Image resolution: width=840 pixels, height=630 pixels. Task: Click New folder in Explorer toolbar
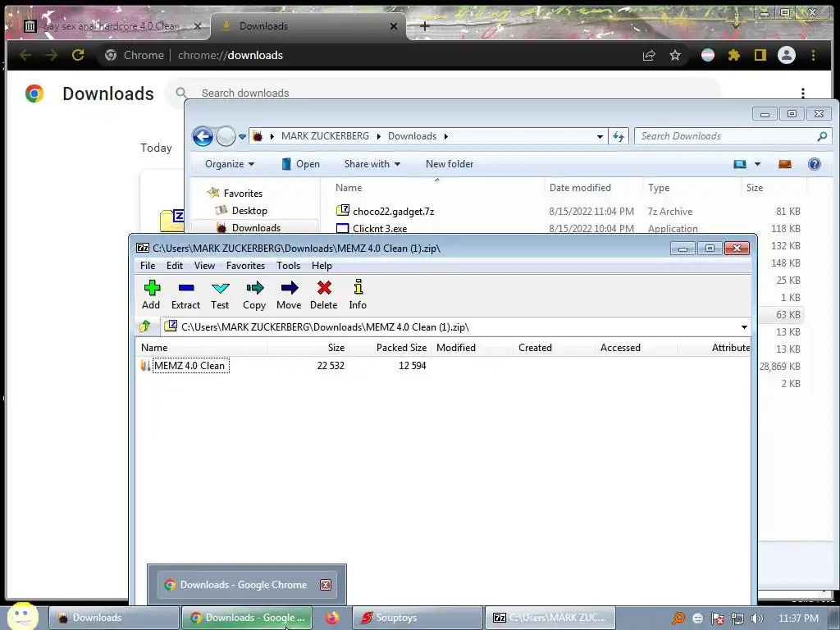450,164
